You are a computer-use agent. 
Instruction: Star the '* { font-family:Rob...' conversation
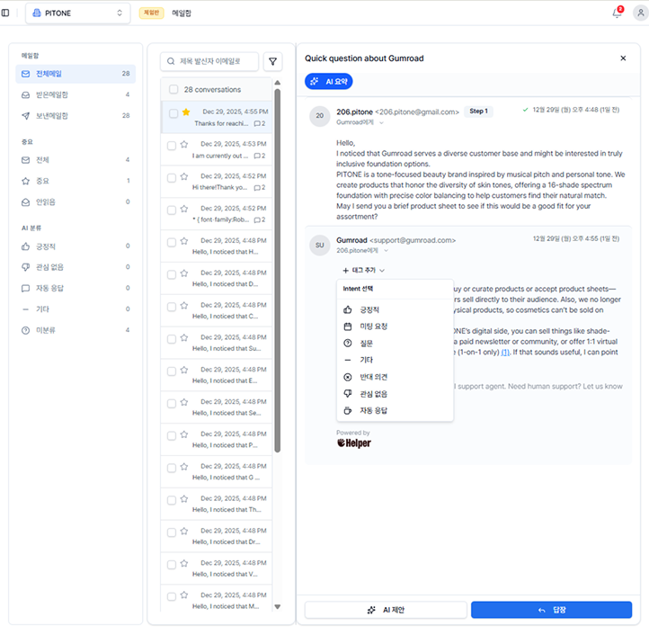[x=184, y=209]
